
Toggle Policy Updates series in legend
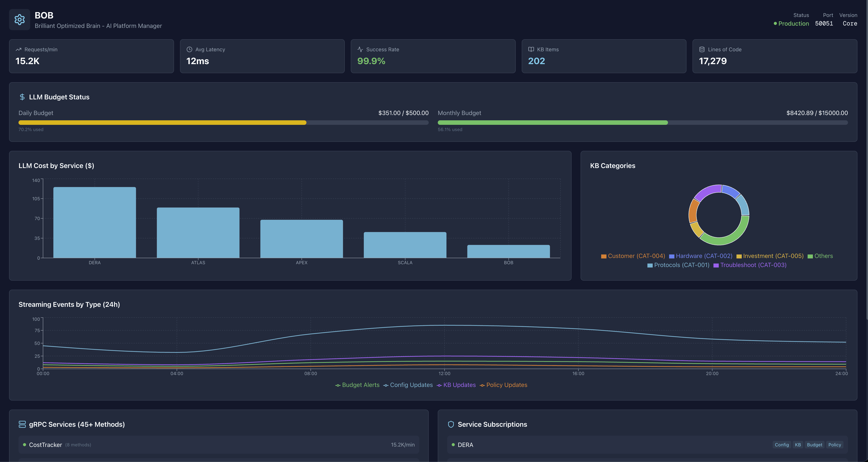[503, 385]
